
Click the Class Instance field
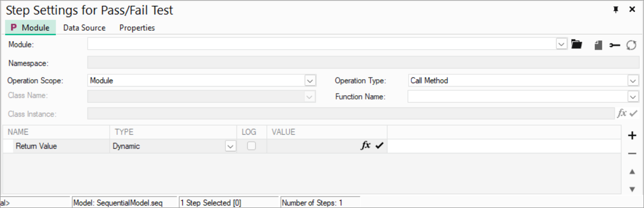pos(351,113)
